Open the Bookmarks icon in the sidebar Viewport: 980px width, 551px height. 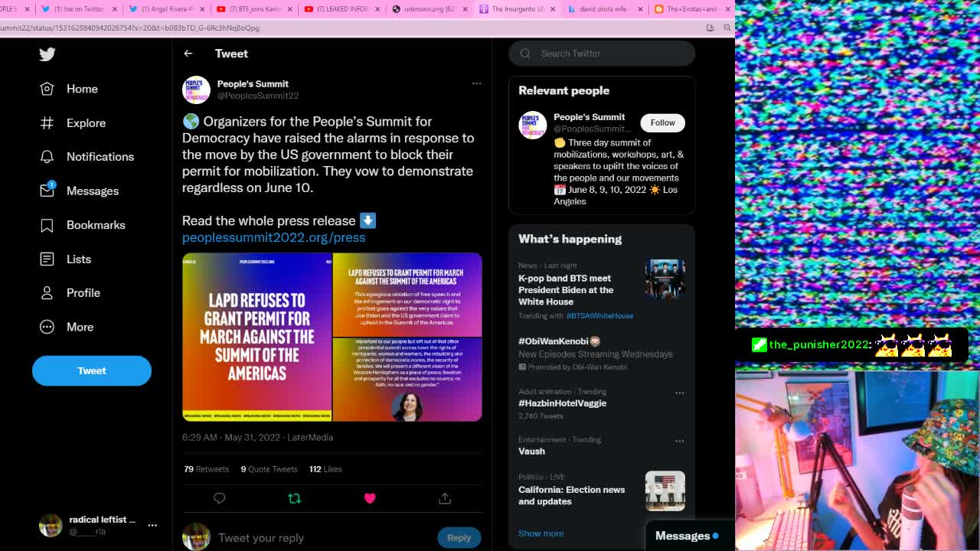coord(47,225)
